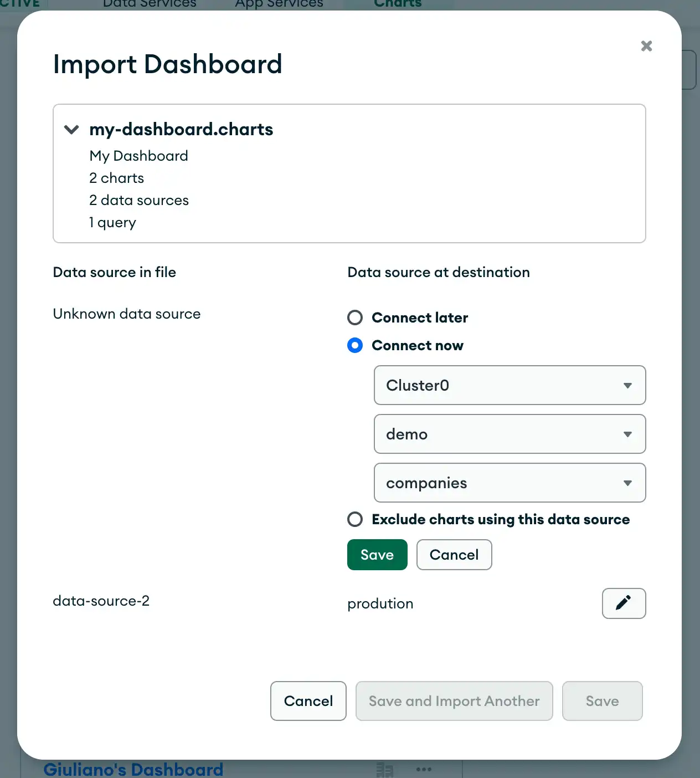Collapse the my-dashboard.charts file details
Screen dimensions: 700x778
71,129
